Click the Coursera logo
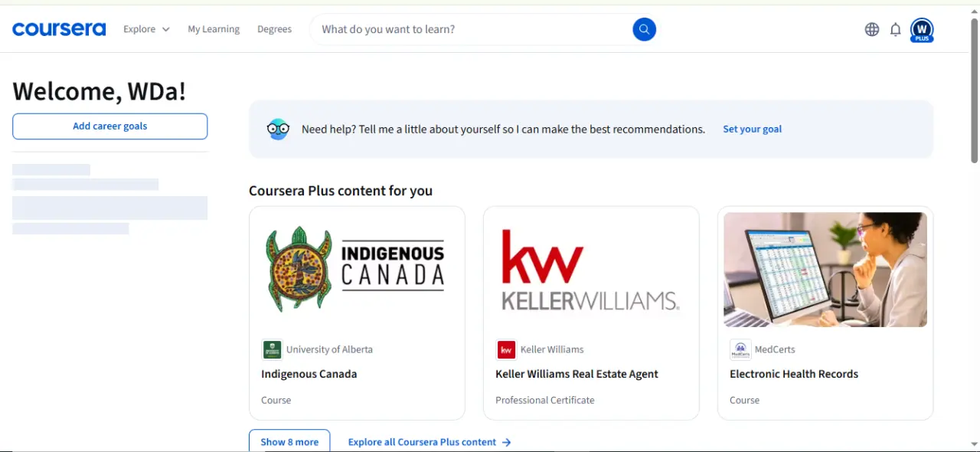This screenshot has width=980, height=452. coord(59,29)
